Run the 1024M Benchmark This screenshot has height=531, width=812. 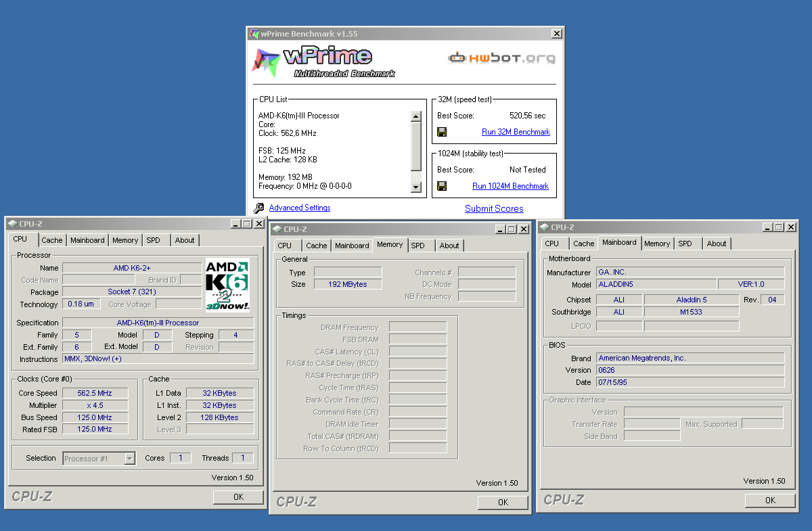coord(510,186)
